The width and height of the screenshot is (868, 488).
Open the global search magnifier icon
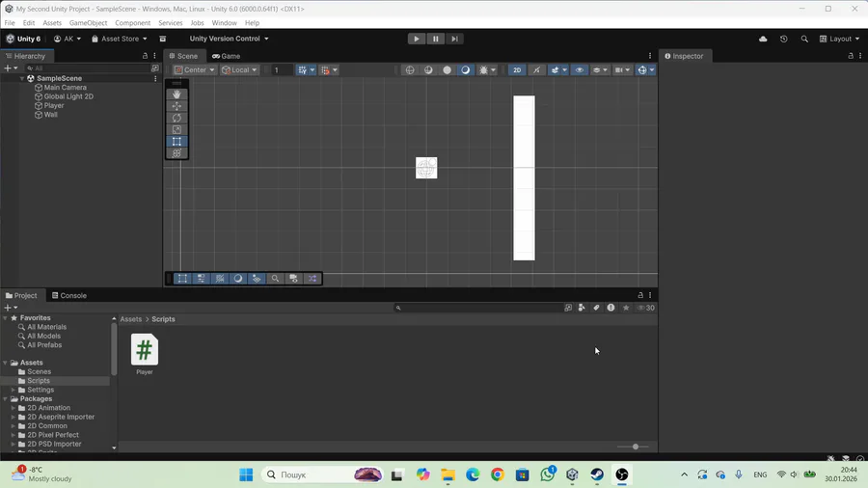(x=804, y=39)
